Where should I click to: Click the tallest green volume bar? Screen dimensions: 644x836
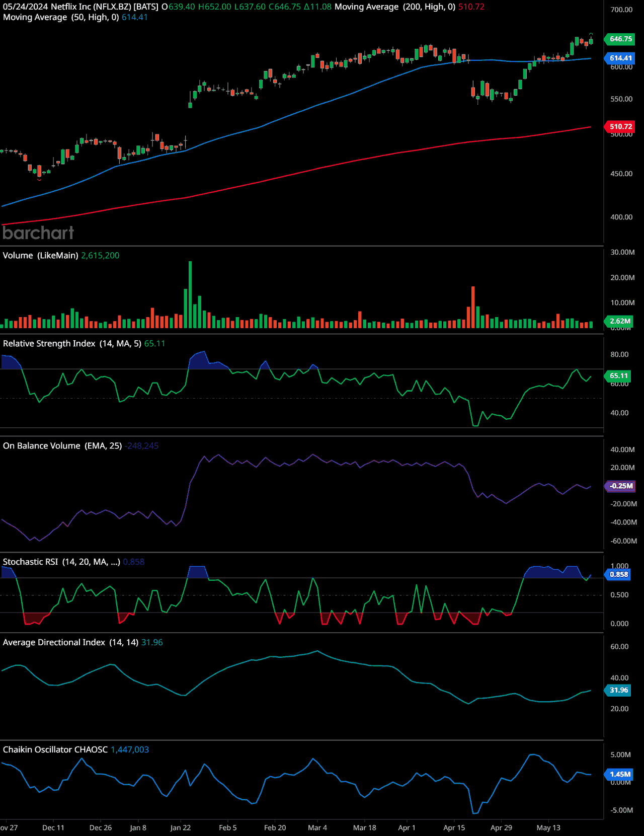[190, 294]
